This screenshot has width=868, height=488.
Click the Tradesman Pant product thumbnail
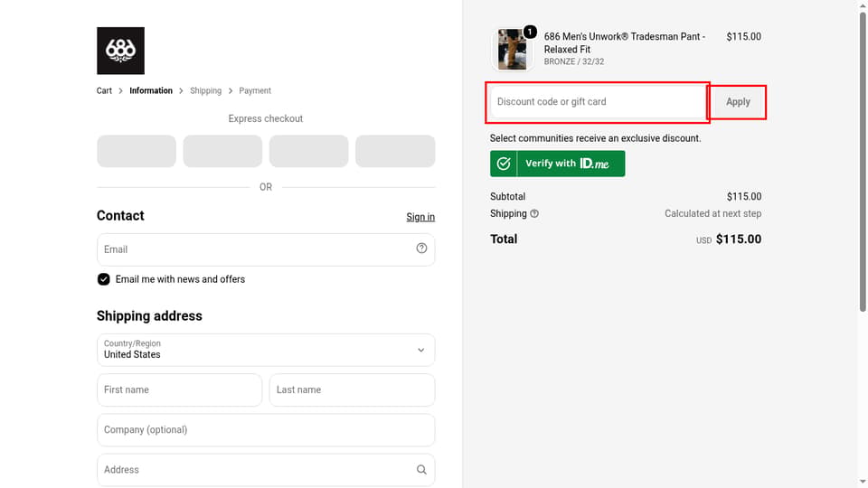(512, 49)
